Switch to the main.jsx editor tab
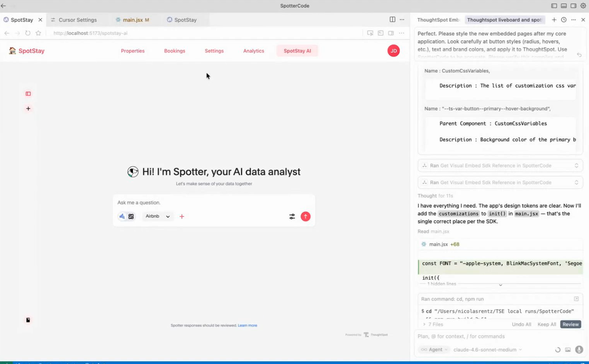 132,20
